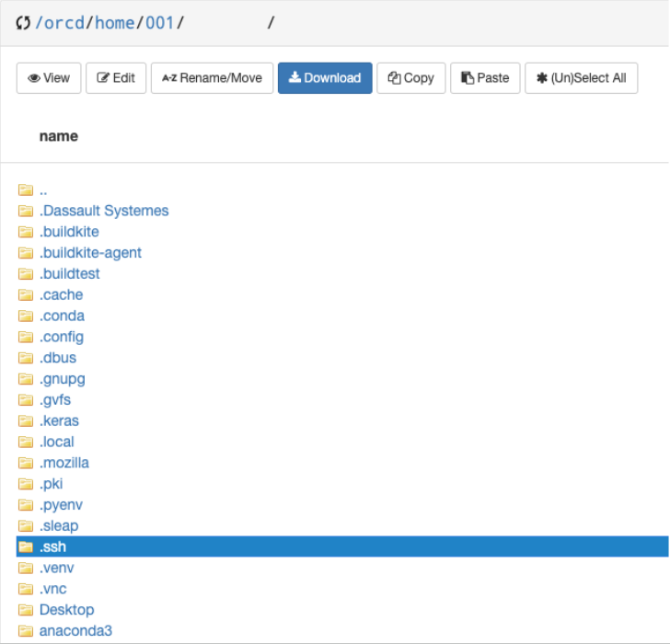
Task: Open the .dbus folder
Action: pos(58,358)
